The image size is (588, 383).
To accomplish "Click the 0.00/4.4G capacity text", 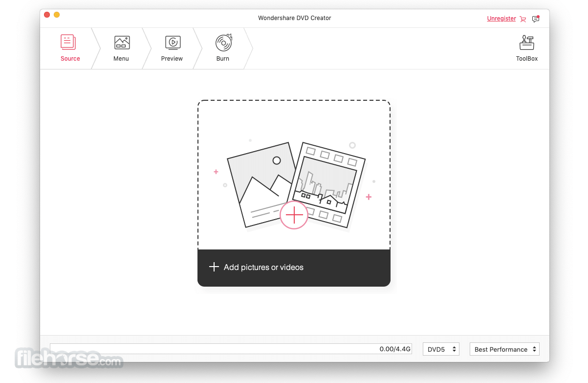I will click(395, 349).
